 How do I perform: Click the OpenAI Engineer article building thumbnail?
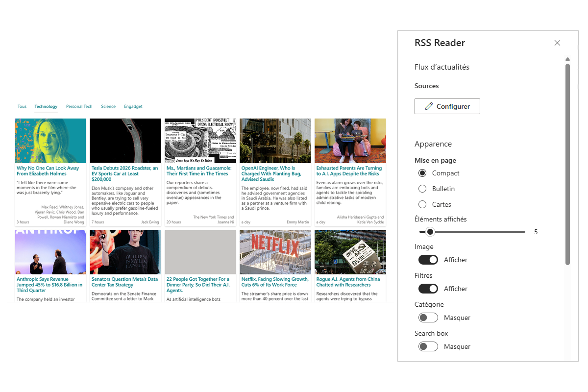tap(275, 141)
